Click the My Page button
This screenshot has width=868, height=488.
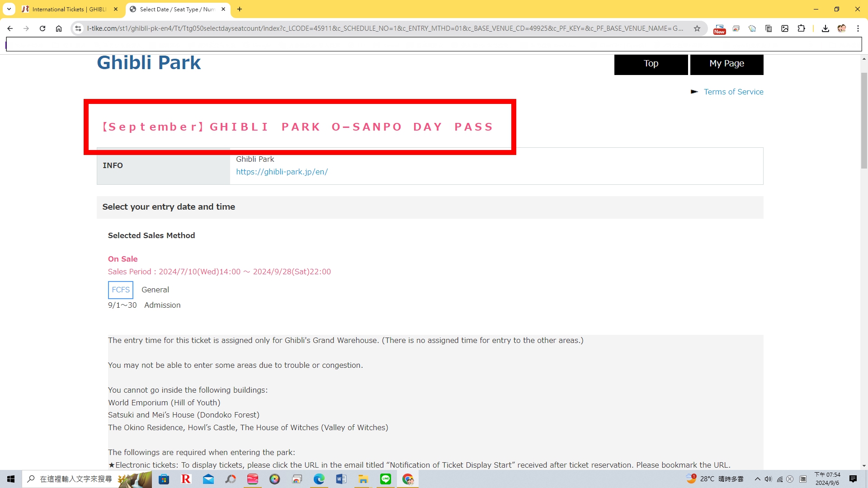726,63
